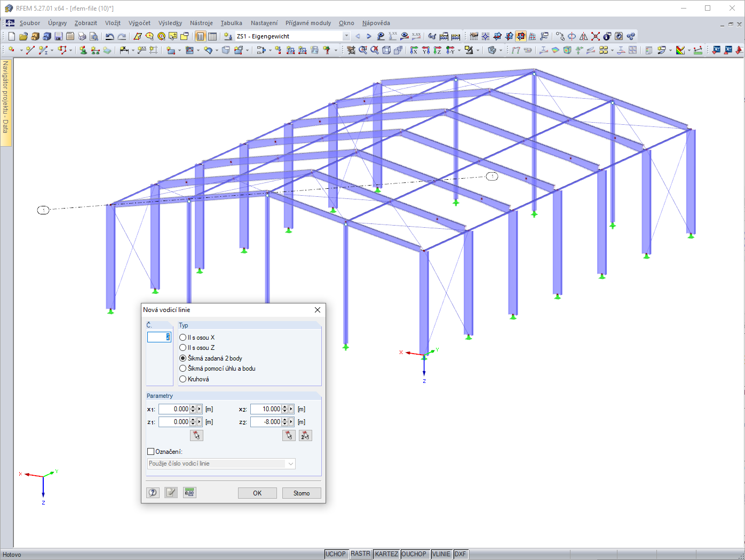This screenshot has height=560, width=745.
Task: Click the guideline number 'Č.' input field
Action: 159,337
